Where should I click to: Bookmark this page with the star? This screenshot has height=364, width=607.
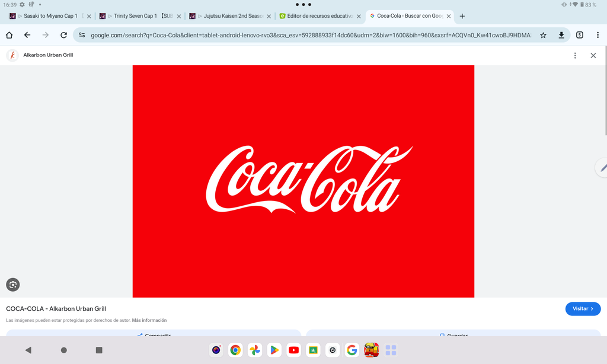(x=543, y=35)
